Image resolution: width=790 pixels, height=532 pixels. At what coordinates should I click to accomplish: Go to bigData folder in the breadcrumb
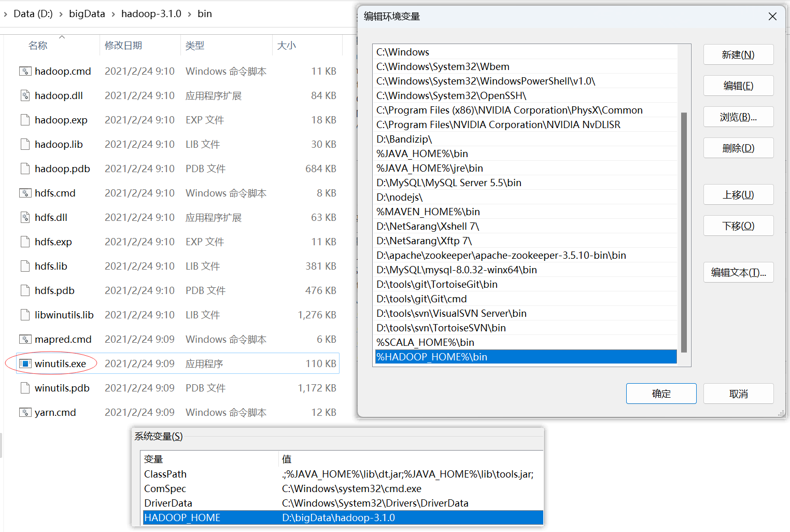click(87, 14)
